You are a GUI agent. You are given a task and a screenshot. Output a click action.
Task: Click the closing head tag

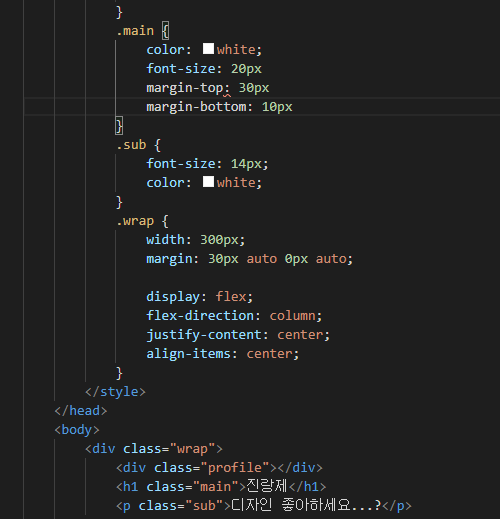(x=81, y=411)
